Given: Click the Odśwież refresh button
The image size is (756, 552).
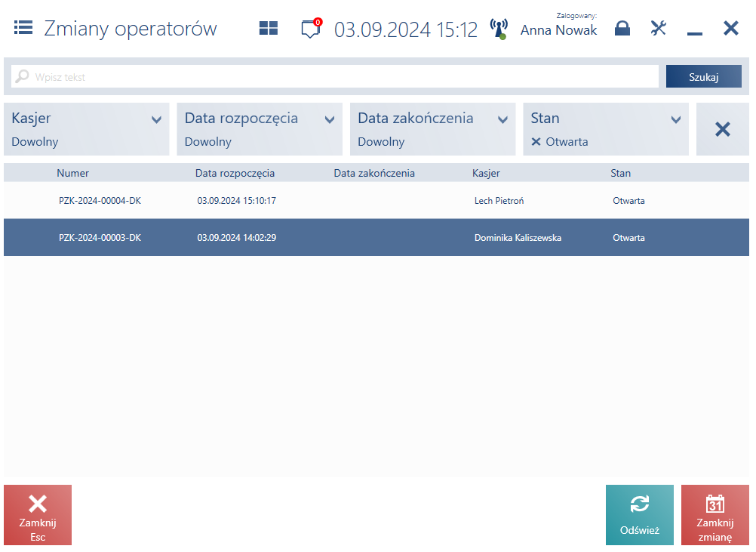Looking at the screenshot, I should point(639,515).
